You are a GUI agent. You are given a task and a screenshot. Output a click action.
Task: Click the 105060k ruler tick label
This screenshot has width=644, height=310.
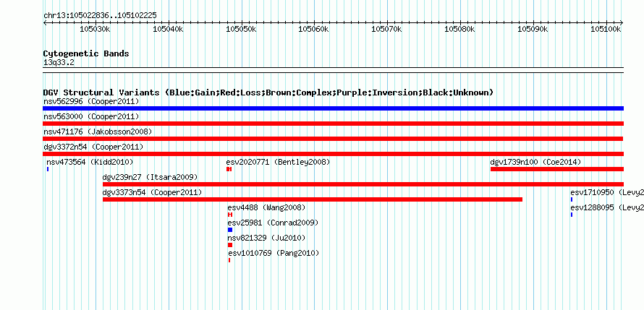314,29
